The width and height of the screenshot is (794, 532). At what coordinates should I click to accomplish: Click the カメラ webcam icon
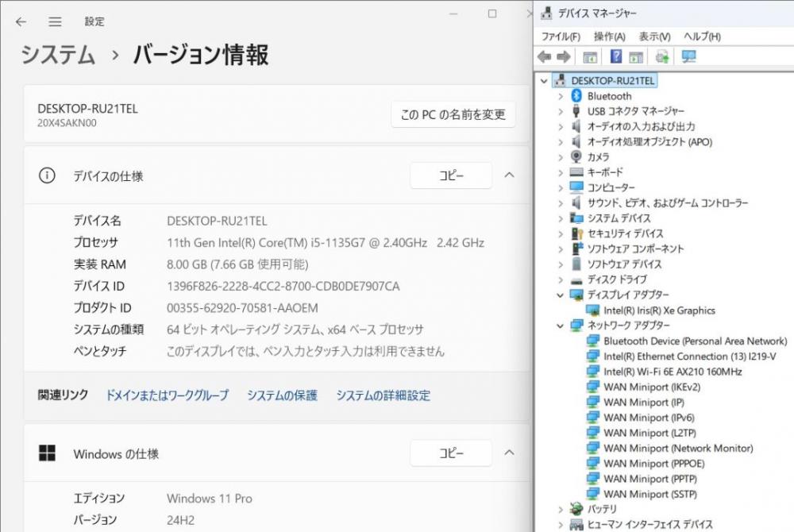[x=576, y=157]
